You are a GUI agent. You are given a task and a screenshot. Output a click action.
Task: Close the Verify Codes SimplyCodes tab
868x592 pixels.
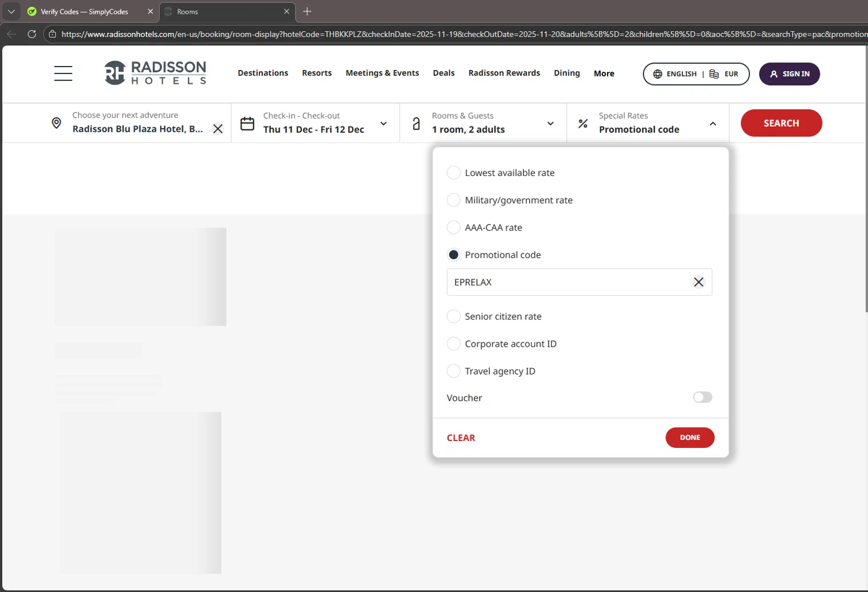[150, 12]
